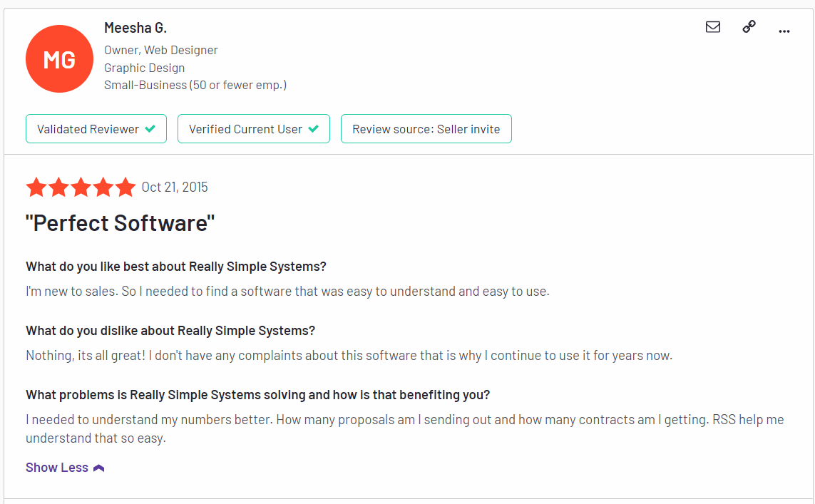Click the third rating star
The image size is (815, 504).
[x=81, y=187]
